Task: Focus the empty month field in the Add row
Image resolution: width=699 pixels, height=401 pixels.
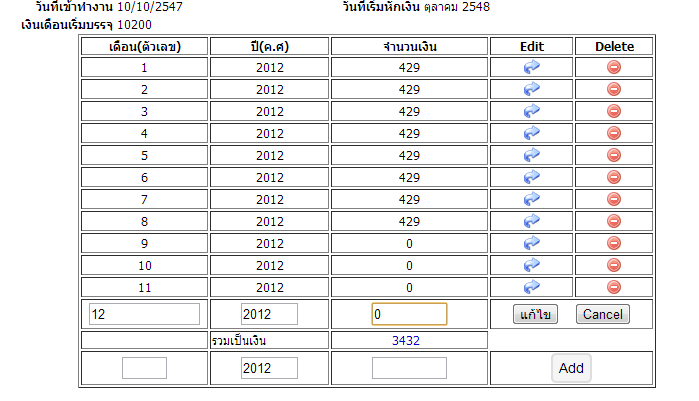Action: pos(144,368)
